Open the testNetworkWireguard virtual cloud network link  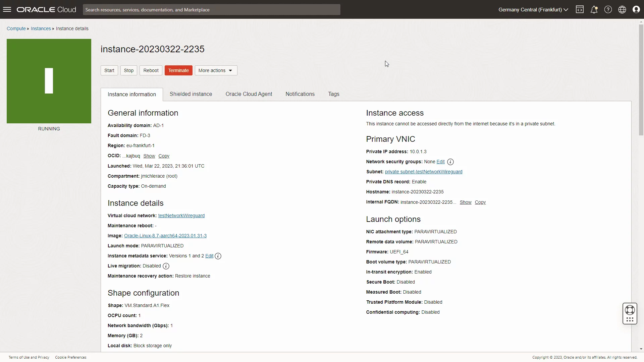pyautogui.click(x=181, y=216)
